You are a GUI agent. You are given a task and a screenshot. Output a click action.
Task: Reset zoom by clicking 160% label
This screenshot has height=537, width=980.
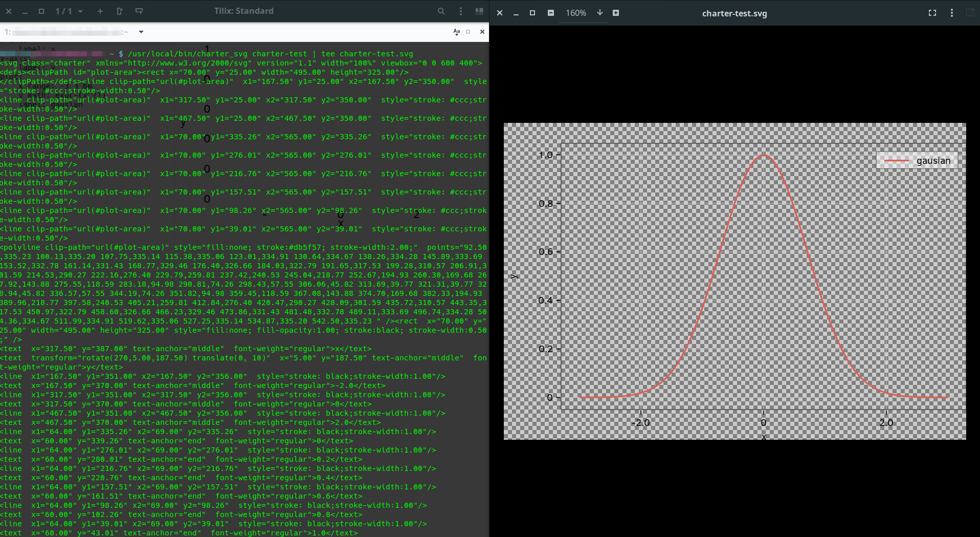(576, 13)
